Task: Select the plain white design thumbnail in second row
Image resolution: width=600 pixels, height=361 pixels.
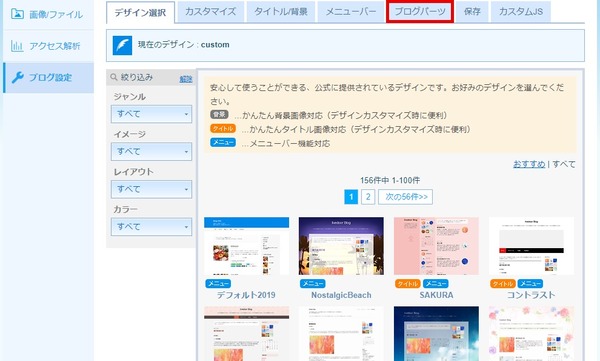Action: pos(341,333)
